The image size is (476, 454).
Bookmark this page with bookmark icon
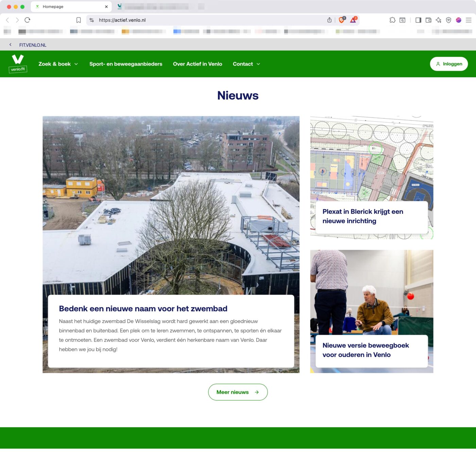[79, 20]
